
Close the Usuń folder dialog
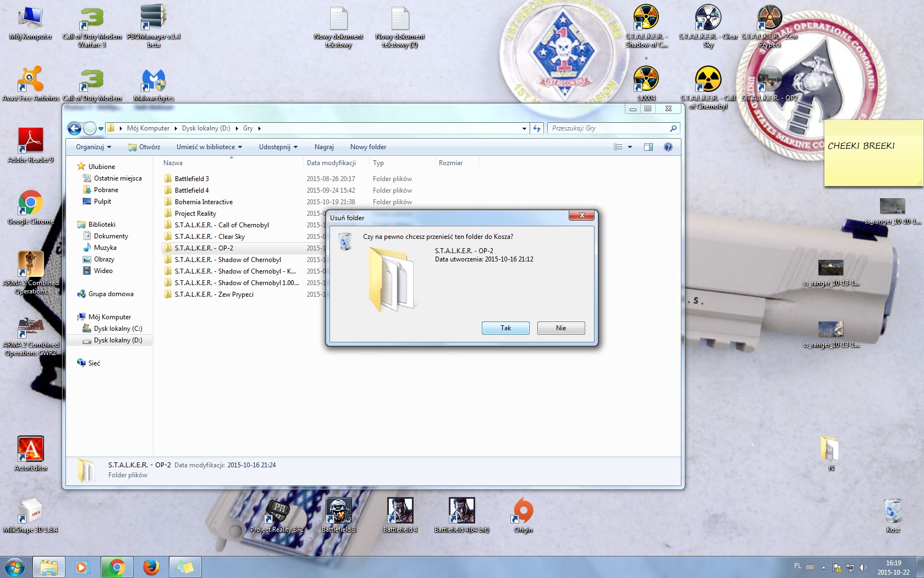pyautogui.click(x=582, y=215)
